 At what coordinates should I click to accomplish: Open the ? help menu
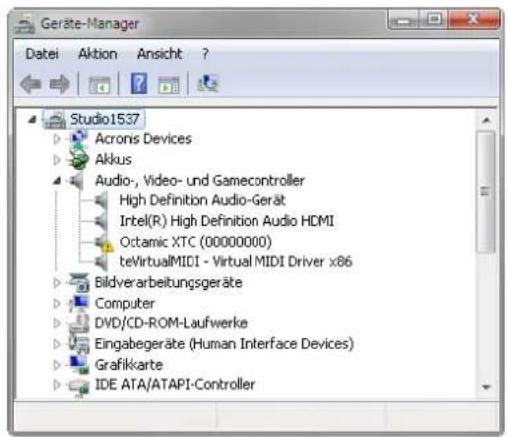coord(205,54)
